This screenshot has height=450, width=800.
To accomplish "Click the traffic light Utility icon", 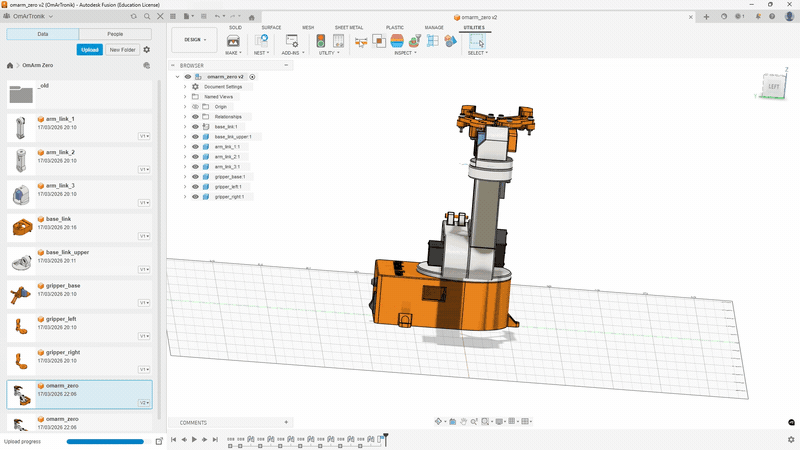I will point(320,41).
